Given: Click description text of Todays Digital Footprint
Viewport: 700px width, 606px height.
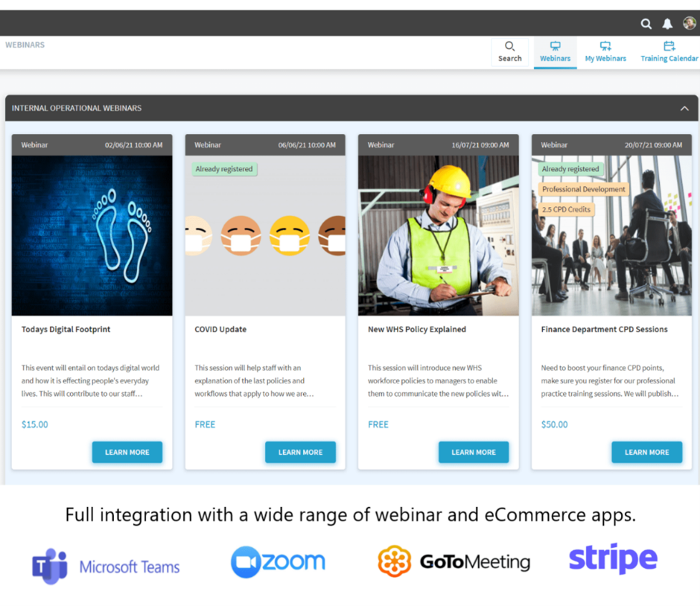Looking at the screenshot, I should (x=90, y=380).
